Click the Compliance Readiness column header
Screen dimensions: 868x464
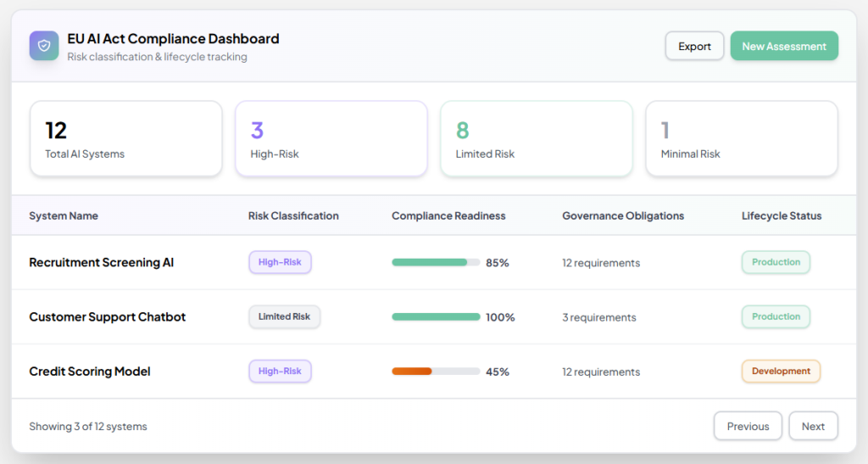point(448,215)
